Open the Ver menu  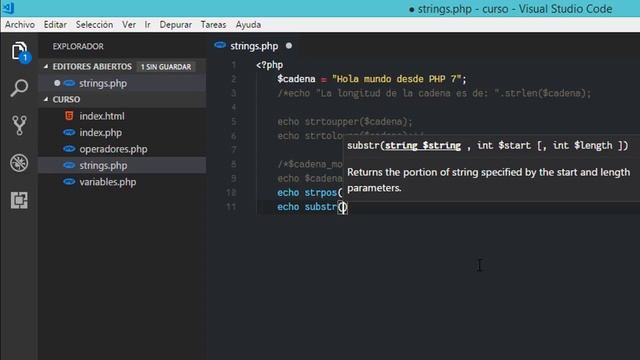point(129,24)
